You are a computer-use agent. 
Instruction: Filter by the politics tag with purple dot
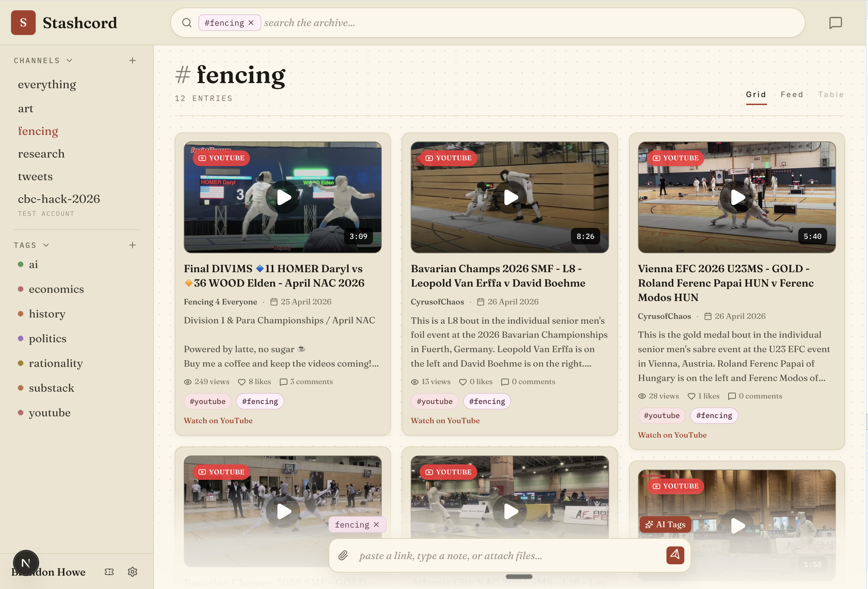[x=47, y=338]
